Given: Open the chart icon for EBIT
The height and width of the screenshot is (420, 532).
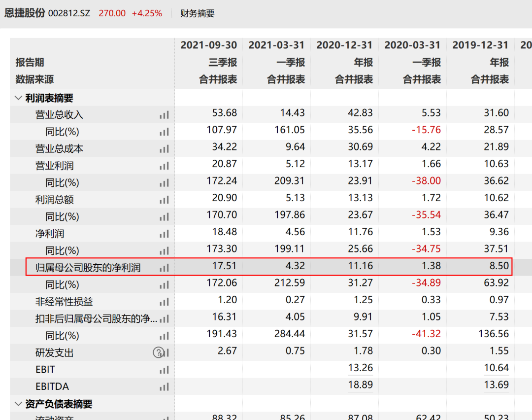Looking at the screenshot, I should point(164,370).
